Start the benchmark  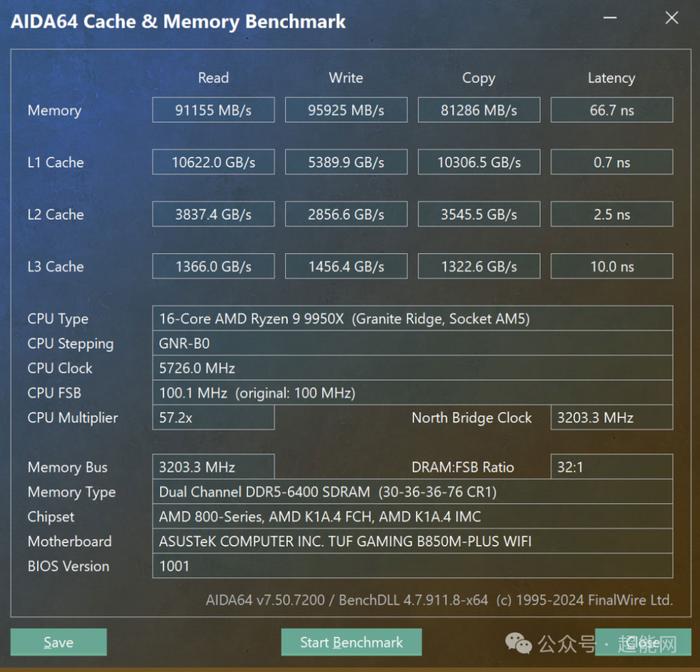pos(351,642)
